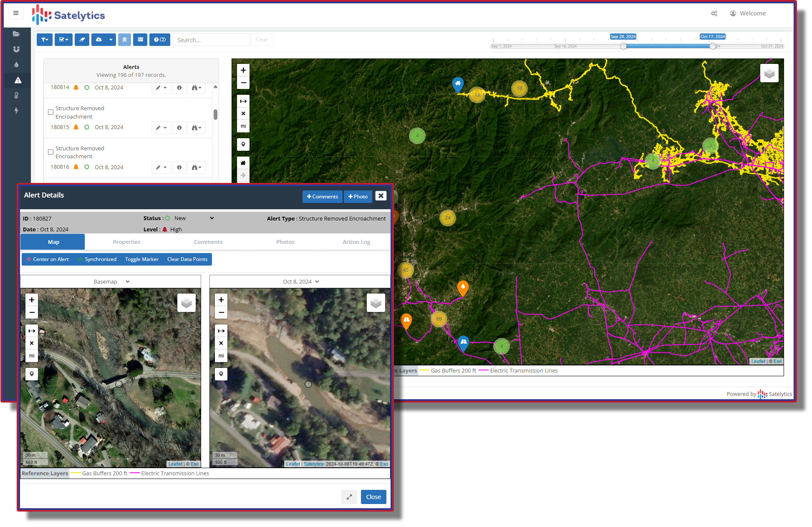
Task: Switch to the Properties tab
Action: (x=126, y=242)
